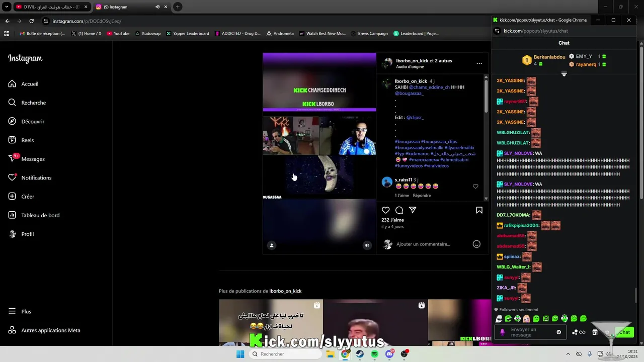The height and width of the screenshot is (362, 644).
Task: Open the @chams_eddine_ch mention
Action: [x=429, y=87]
